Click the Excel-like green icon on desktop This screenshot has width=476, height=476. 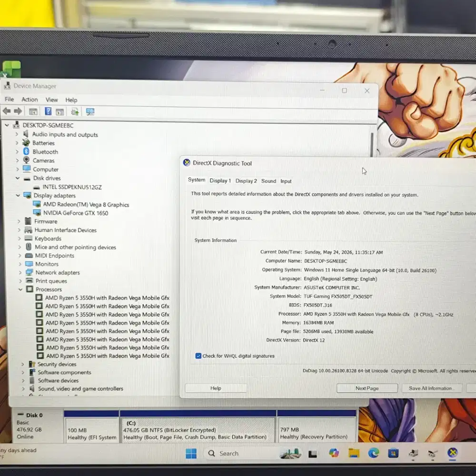pos(11,69)
